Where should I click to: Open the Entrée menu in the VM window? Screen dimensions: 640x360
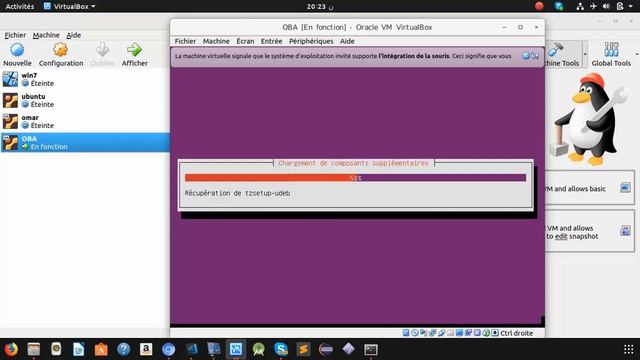(271, 41)
